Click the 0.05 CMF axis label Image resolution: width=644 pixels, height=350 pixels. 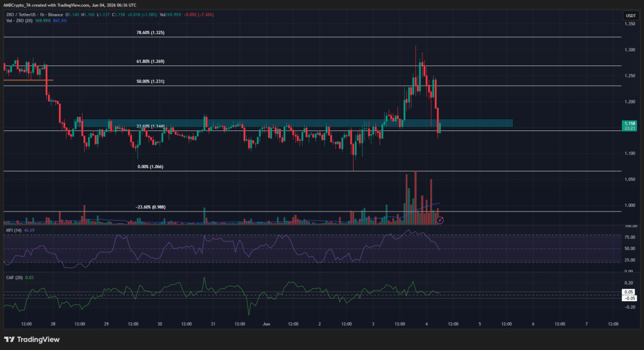pos(628,291)
